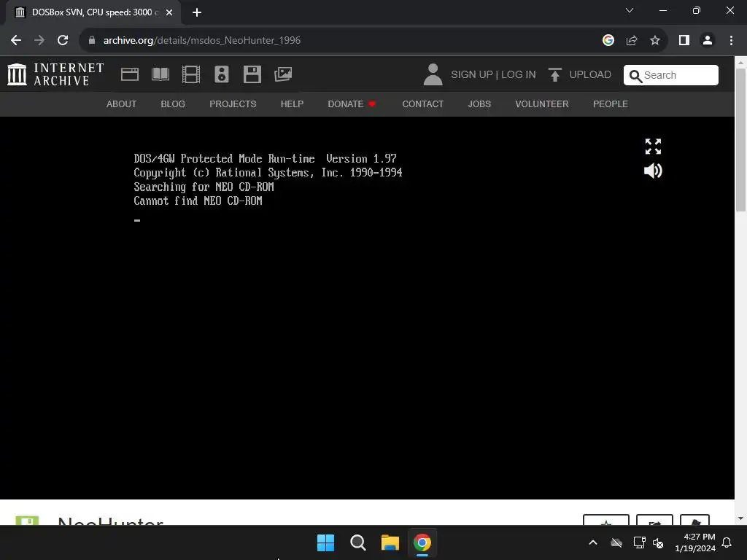Open the CONTACT menu item
Viewport: 747px width, 560px height.
pos(422,104)
